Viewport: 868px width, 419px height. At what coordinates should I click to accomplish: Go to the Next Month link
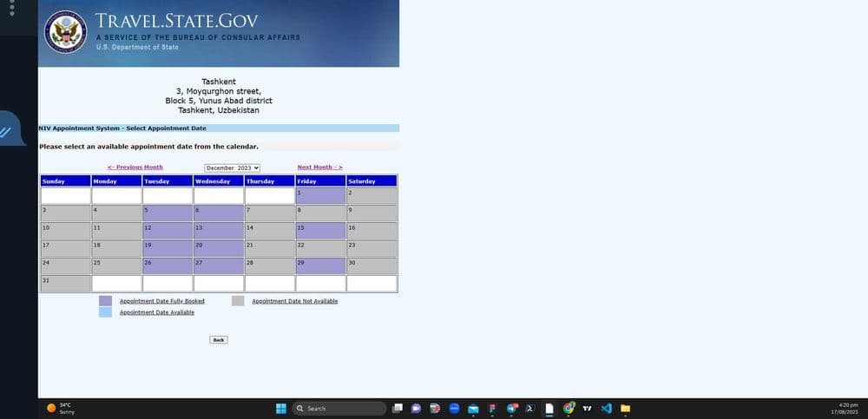click(320, 167)
